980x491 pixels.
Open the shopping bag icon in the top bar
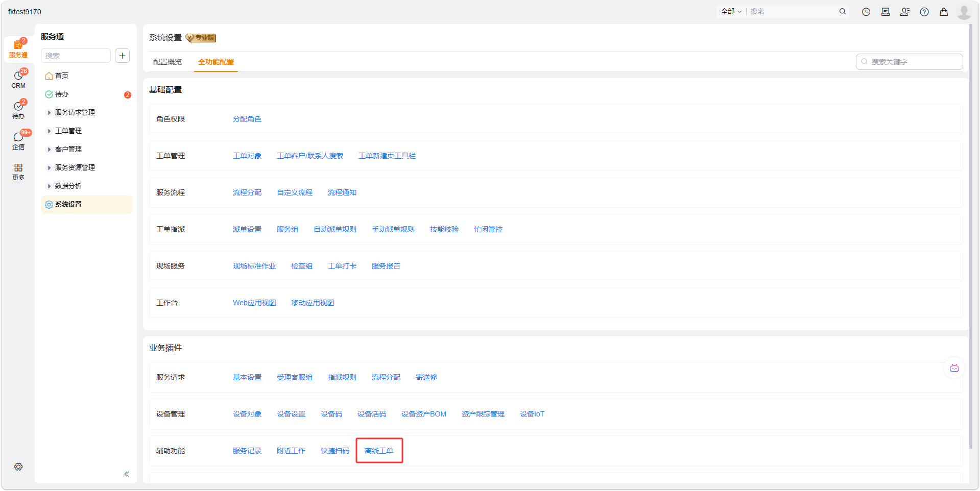(944, 12)
